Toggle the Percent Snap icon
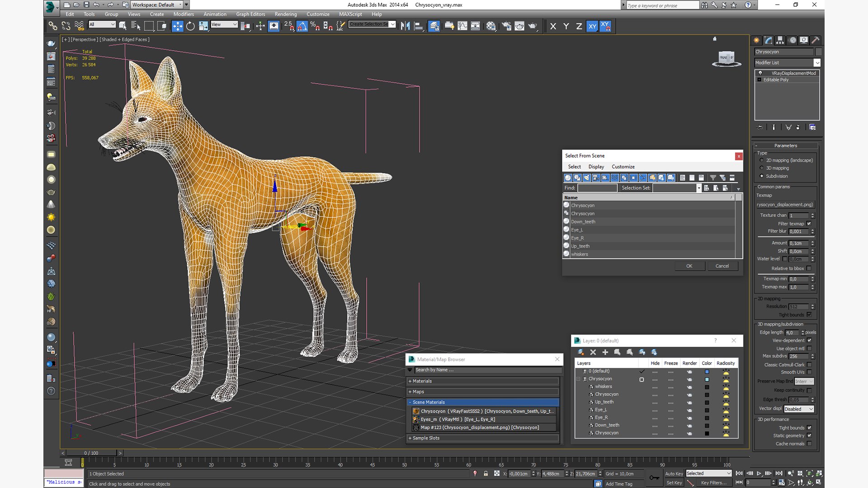The height and width of the screenshot is (488, 868). pyautogui.click(x=315, y=26)
